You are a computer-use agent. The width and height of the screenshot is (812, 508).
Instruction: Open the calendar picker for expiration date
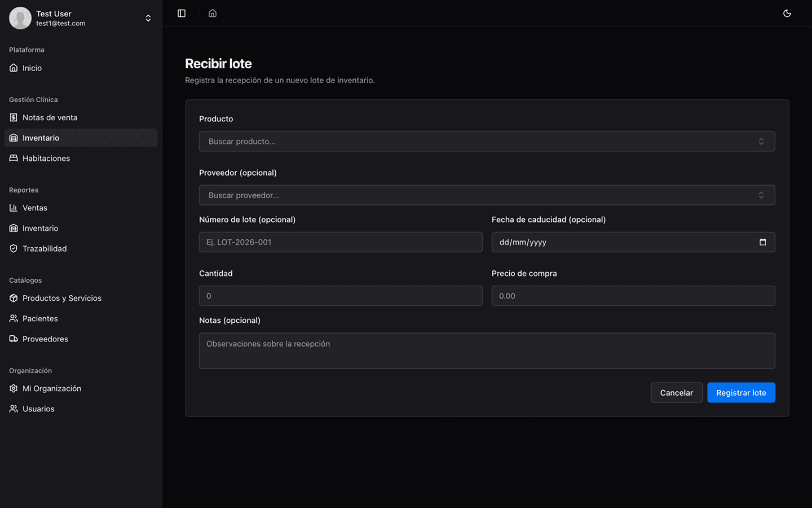click(x=762, y=242)
